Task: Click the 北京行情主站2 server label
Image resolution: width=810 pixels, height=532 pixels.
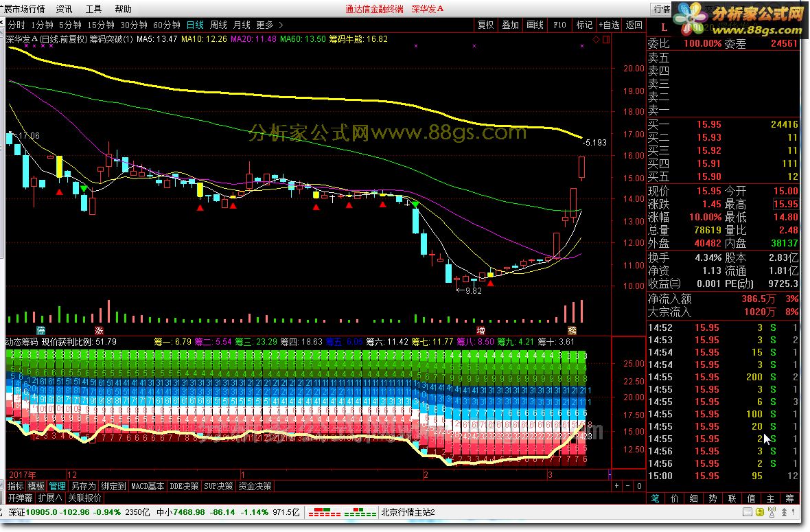Action: pos(408,512)
